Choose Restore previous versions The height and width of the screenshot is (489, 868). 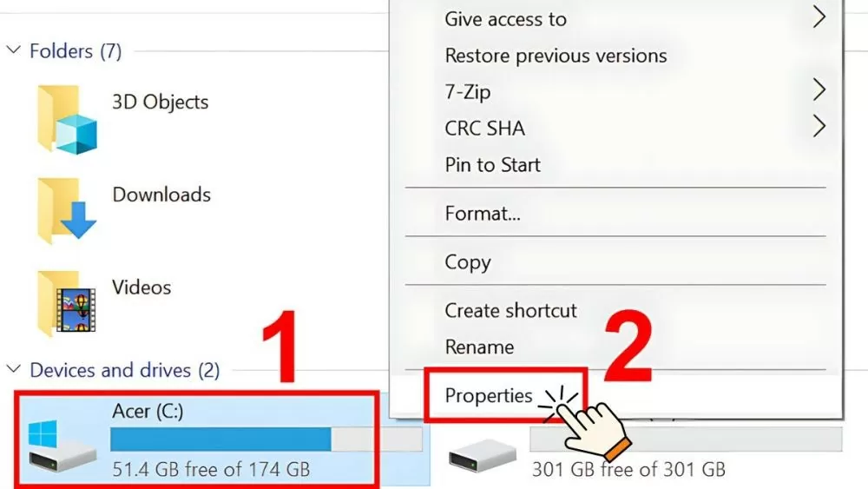(556, 56)
